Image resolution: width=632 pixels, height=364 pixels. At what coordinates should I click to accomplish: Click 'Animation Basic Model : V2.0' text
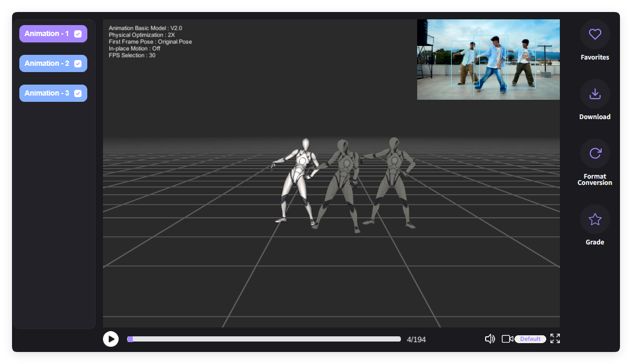(145, 28)
